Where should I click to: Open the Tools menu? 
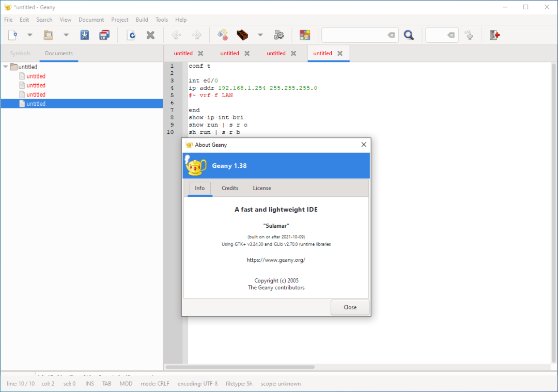(162, 20)
